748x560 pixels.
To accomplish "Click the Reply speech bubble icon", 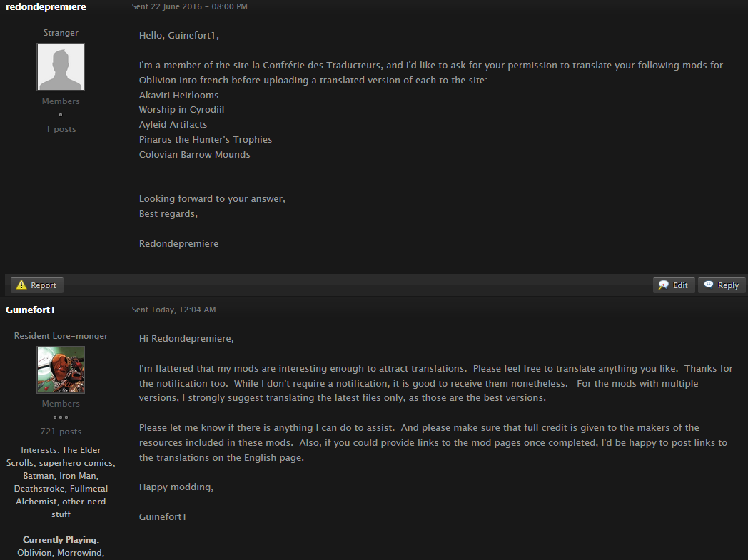I will pyautogui.click(x=709, y=285).
